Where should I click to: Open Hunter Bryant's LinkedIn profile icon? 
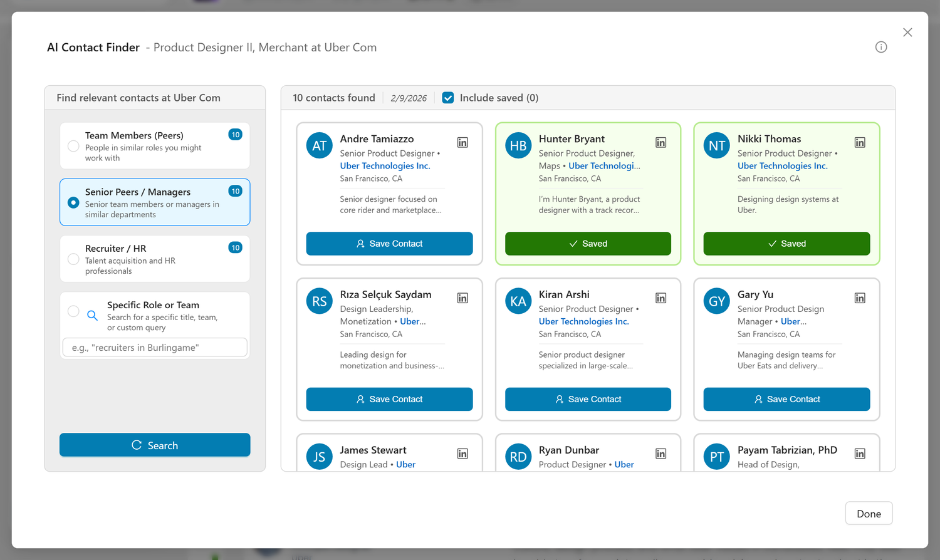661,143
